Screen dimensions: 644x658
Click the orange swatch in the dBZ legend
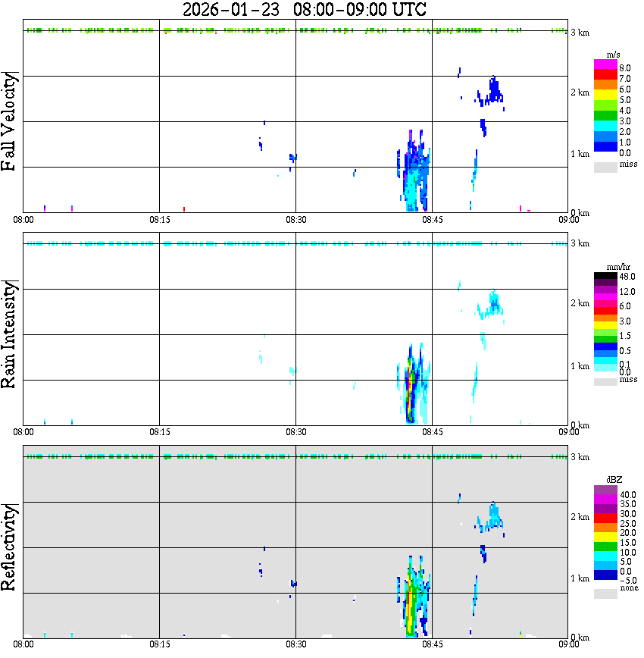tap(605, 528)
